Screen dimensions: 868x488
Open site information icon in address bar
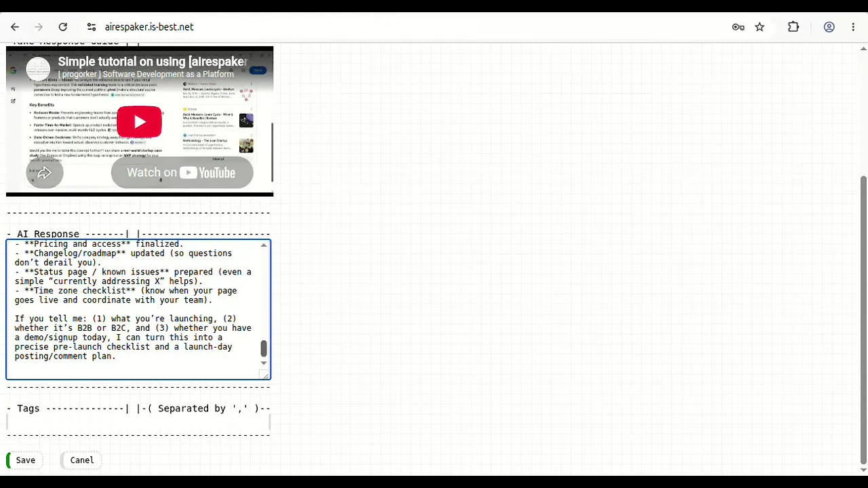(92, 27)
